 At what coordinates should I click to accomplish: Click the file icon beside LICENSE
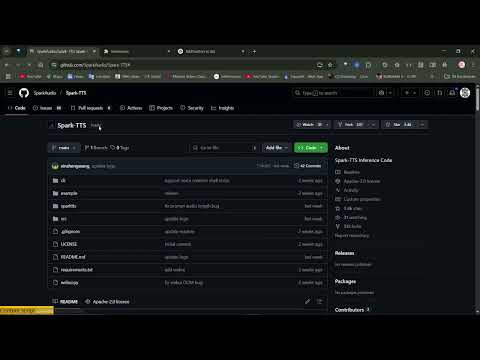(x=55, y=244)
